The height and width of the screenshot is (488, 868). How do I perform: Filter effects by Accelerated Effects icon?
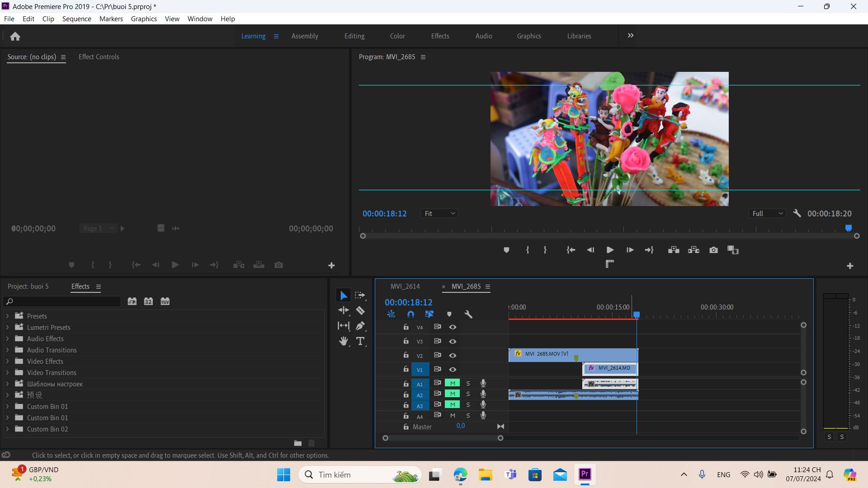click(x=132, y=301)
